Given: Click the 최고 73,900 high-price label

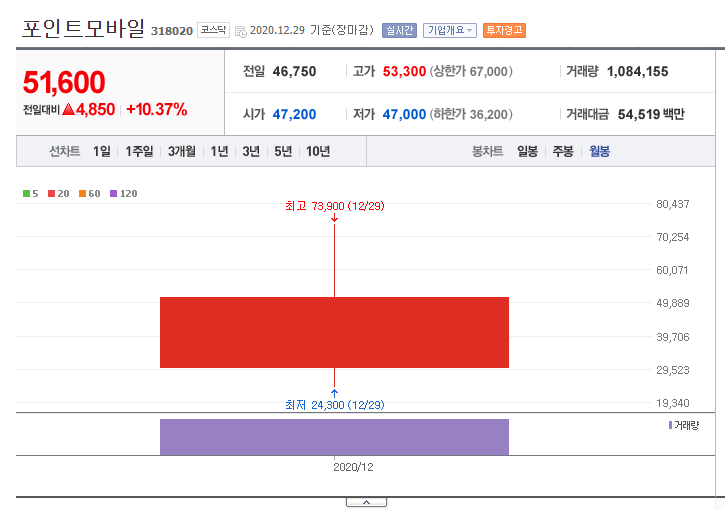Looking at the screenshot, I should coord(334,206).
